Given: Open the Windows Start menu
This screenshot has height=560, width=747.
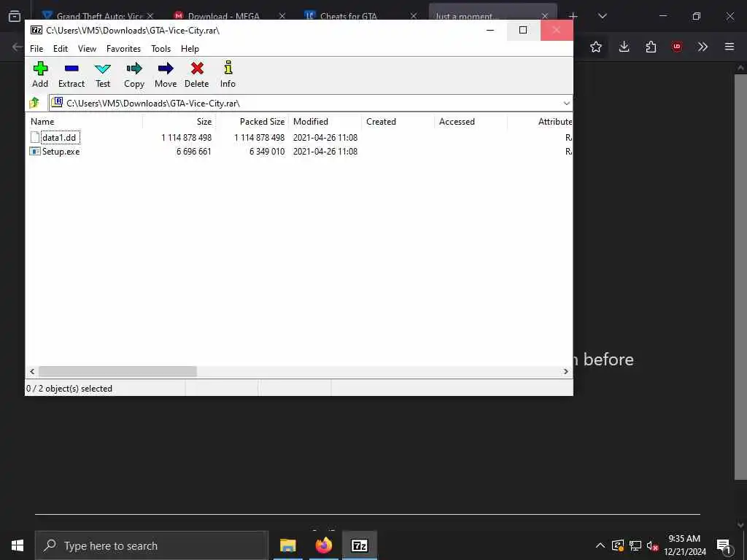Looking at the screenshot, I should [18, 545].
